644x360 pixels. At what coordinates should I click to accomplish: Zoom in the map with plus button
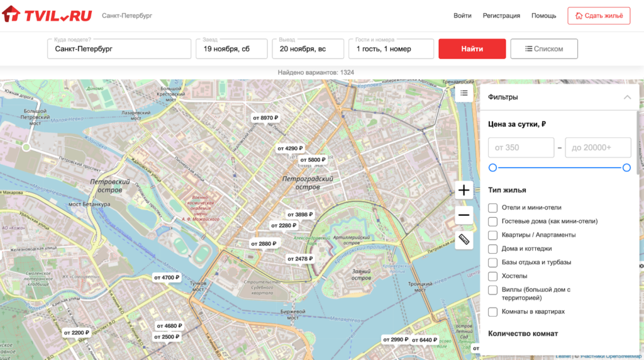464,190
